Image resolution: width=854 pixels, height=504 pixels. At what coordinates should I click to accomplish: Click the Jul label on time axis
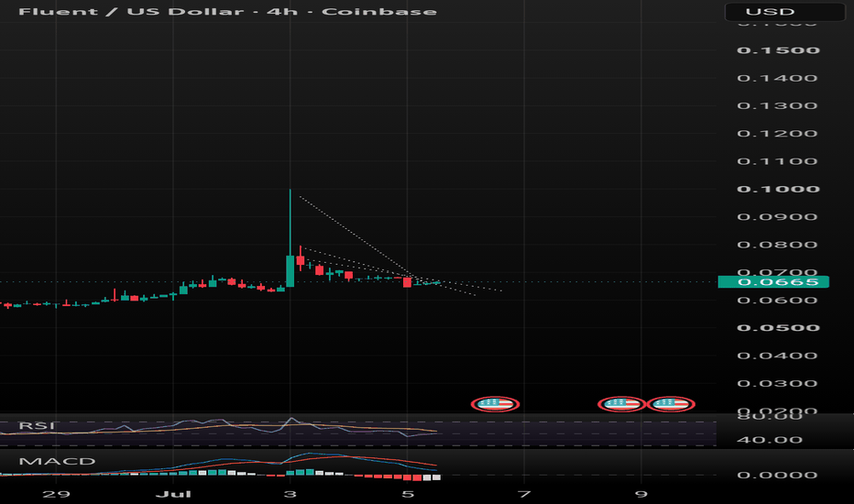[x=173, y=494]
